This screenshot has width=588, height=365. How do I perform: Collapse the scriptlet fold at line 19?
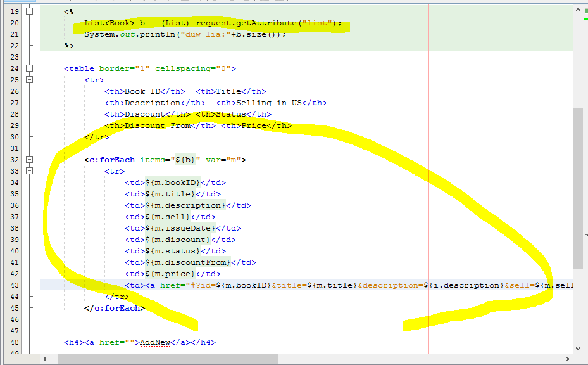pyautogui.click(x=29, y=11)
